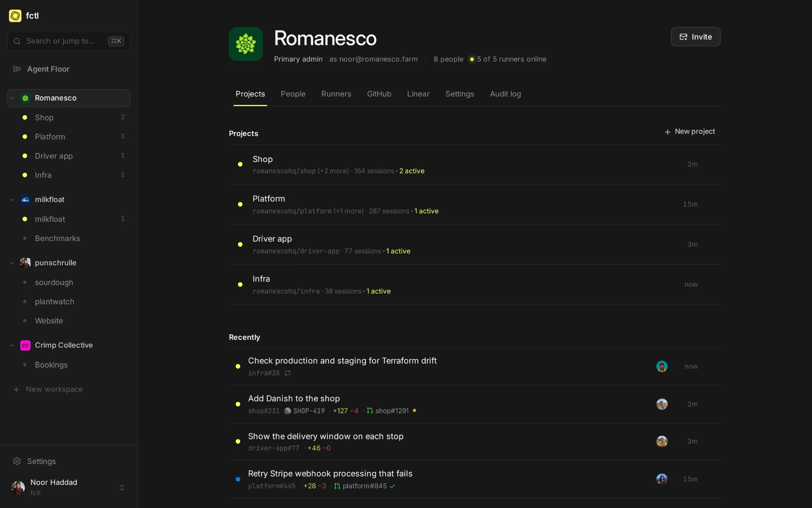
Task: Open the Agent Floor icon
Action: point(17,69)
